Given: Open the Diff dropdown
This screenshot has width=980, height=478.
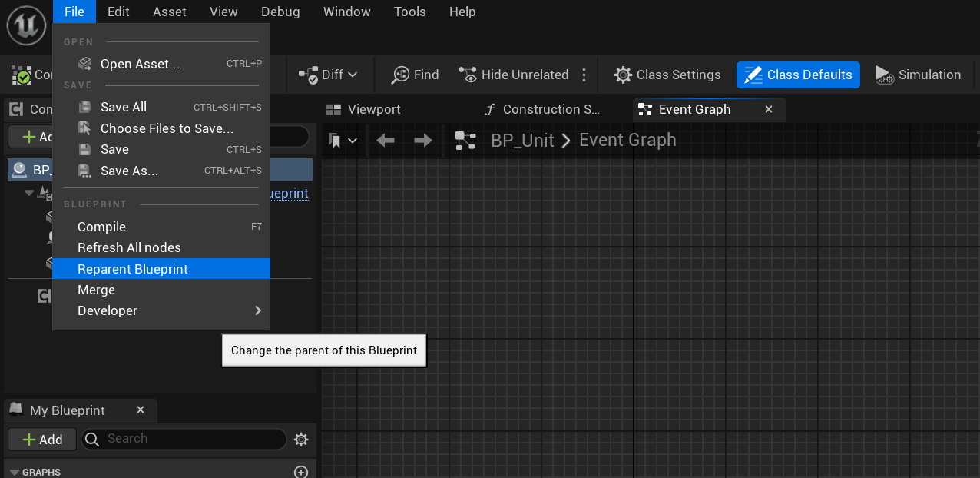Looking at the screenshot, I should [x=329, y=75].
